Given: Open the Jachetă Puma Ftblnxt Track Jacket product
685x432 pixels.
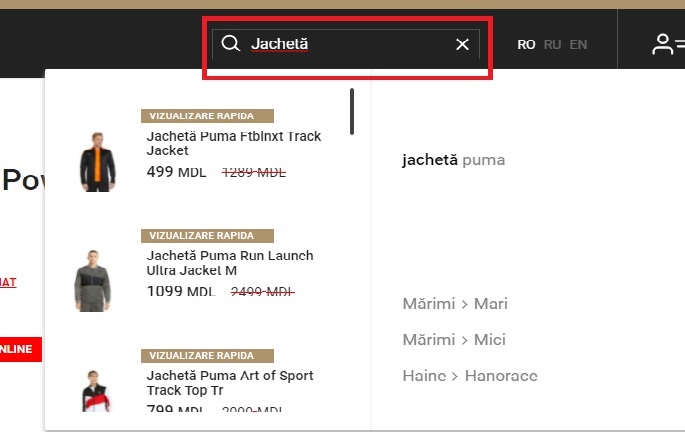Looking at the screenshot, I should tap(234, 143).
